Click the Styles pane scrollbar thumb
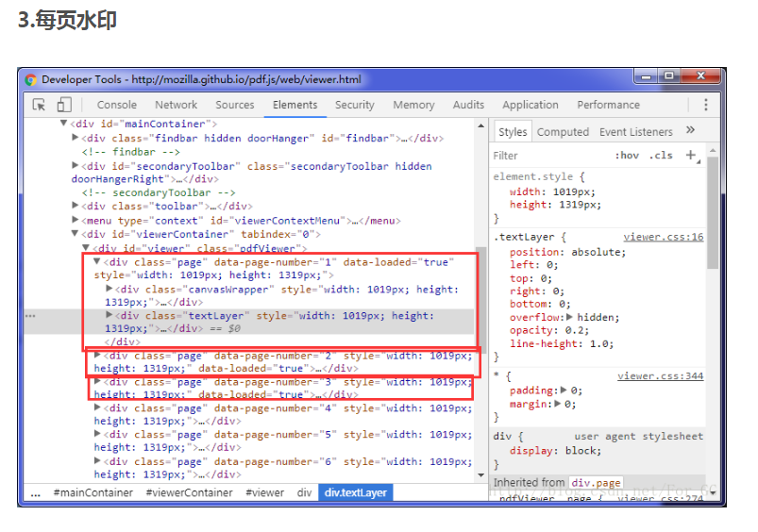Screen dimensions: 758x532 (x=713, y=212)
